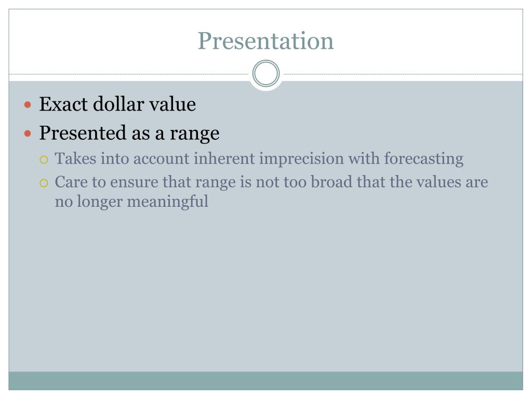Click the word broad in second sub-bullet

click(331, 182)
